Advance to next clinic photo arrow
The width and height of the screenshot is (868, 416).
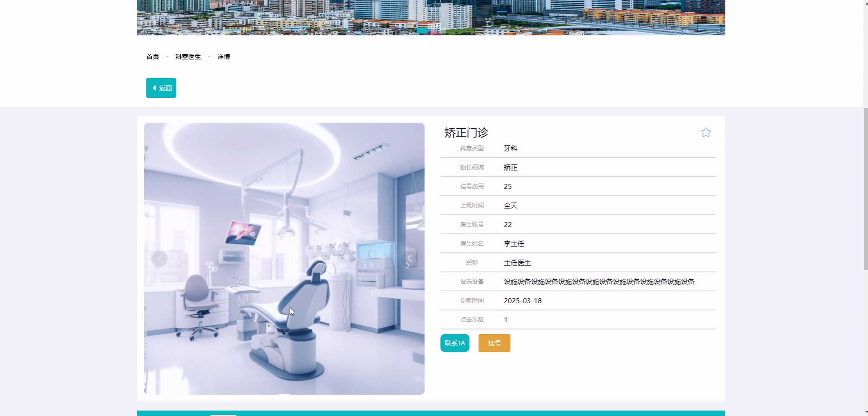click(409, 258)
